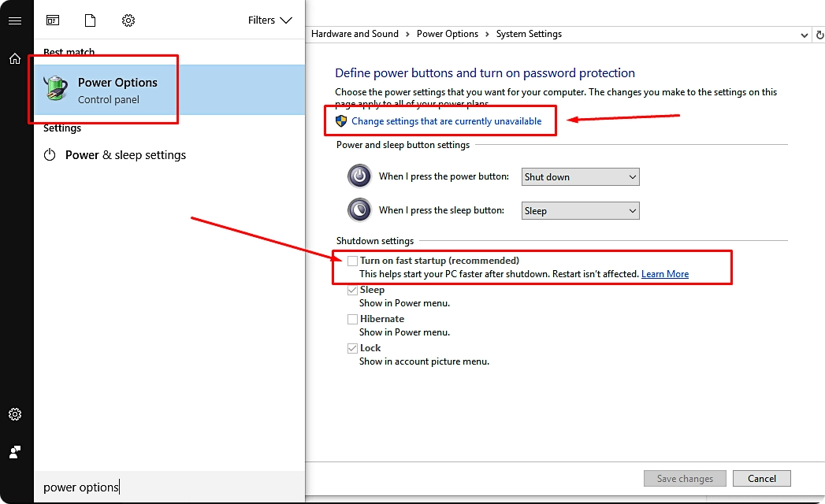Open Settings via the sidebar gear icon
Viewport: 825px width, 504px height.
click(x=15, y=414)
